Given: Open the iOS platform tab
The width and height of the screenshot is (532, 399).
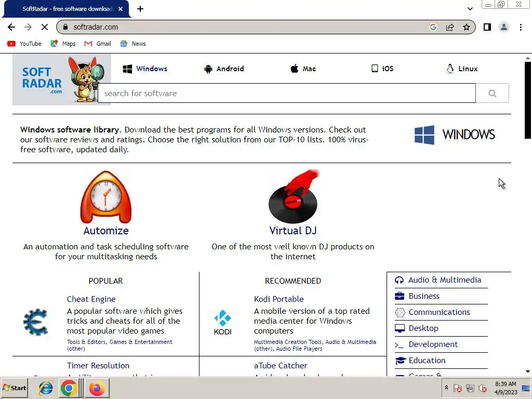Looking at the screenshot, I should click(382, 69).
